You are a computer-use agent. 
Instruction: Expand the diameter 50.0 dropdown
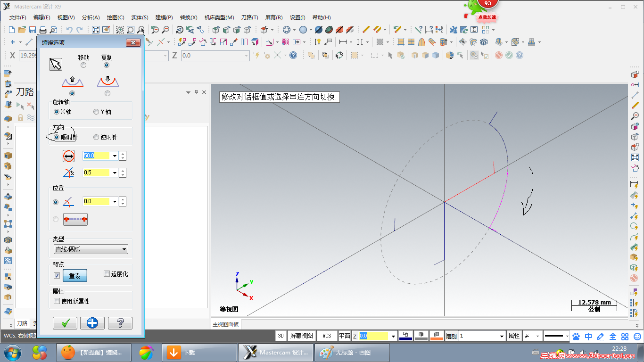[115, 156]
